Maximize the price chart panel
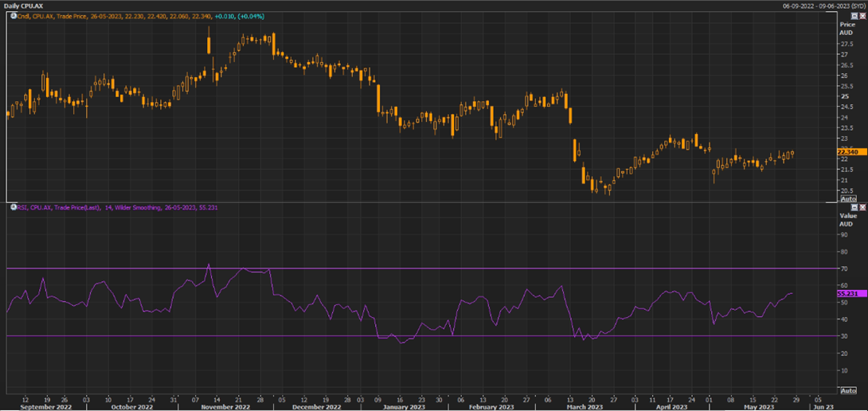Viewport: 868px width, 411px height. click(854, 16)
